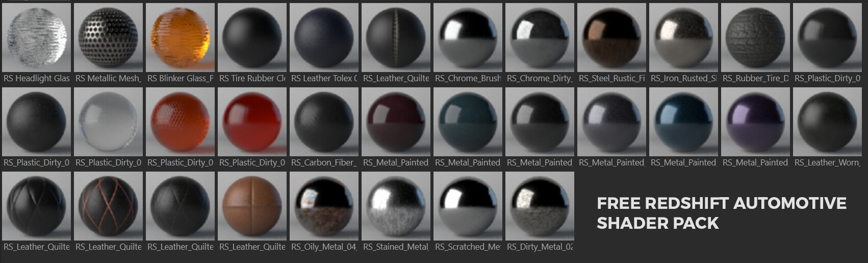The image size is (868, 263).
Task: Select the purple RS_Metal_Painted material
Action: coord(755,122)
